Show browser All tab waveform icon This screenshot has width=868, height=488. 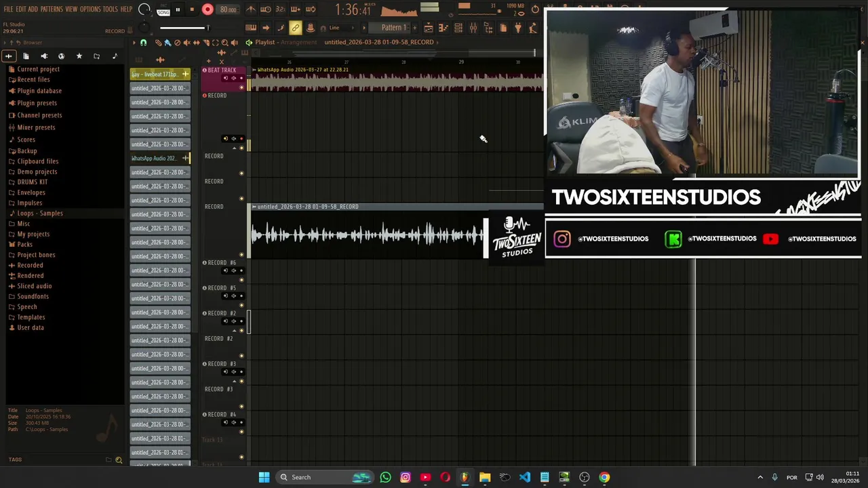coord(9,56)
